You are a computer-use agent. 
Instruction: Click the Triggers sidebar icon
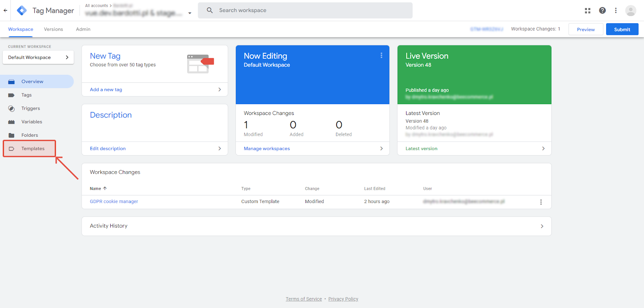[x=12, y=109]
